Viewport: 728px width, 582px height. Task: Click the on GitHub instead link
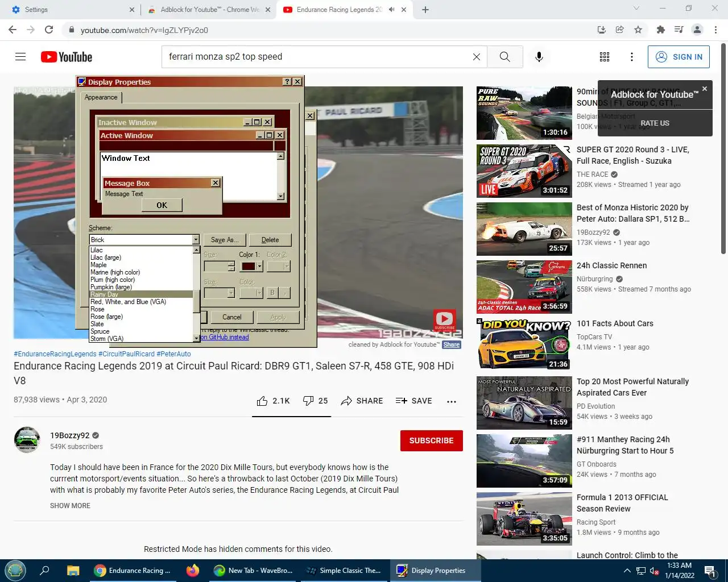pos(224,337)
